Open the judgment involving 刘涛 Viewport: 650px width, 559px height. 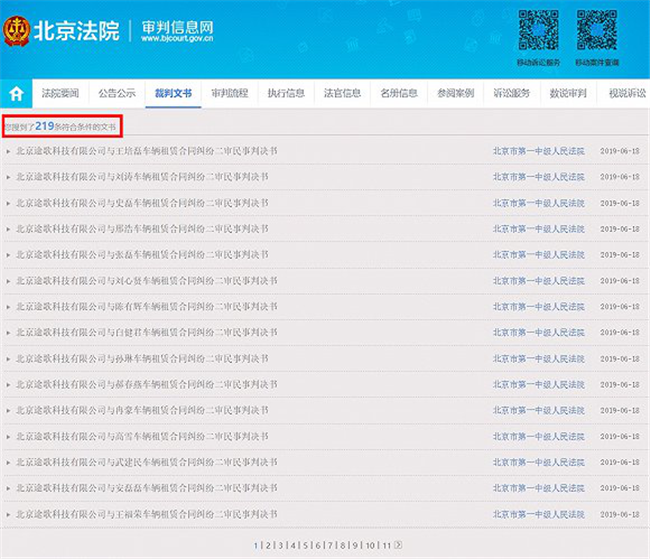[142, 177]
